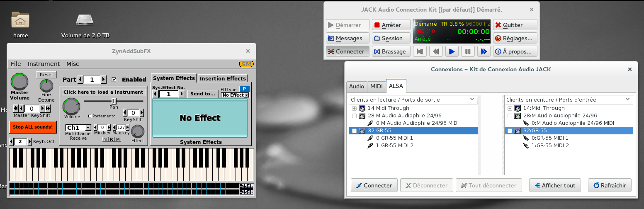Toggle the capital M button below Max.key
Image resolution: width=644 pixels, height=209 pixels.
click(118, 139)
